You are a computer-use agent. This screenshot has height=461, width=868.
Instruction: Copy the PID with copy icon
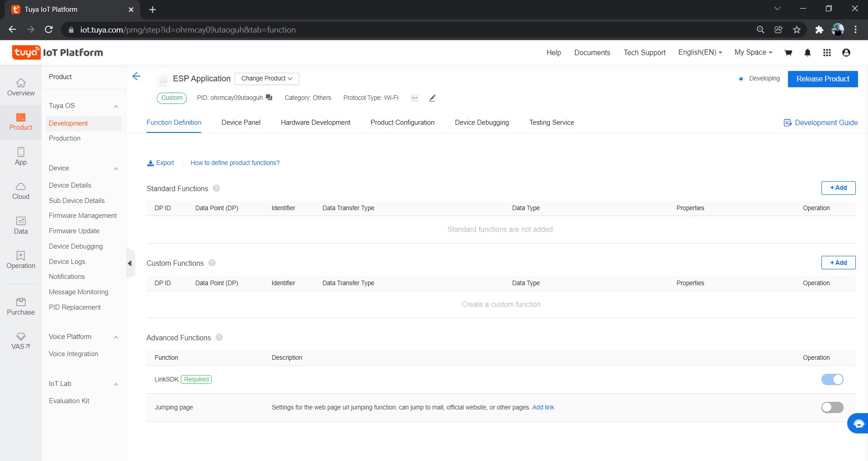[269, 97]
